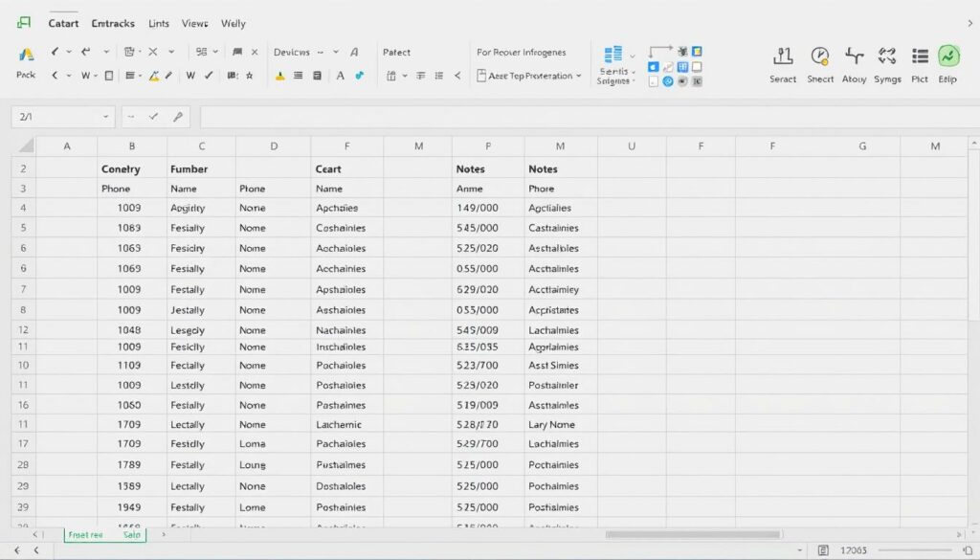The width and height of the screenshot is (980, 560).
Task: Click inside the formula bar input
Action: (590, 117)
